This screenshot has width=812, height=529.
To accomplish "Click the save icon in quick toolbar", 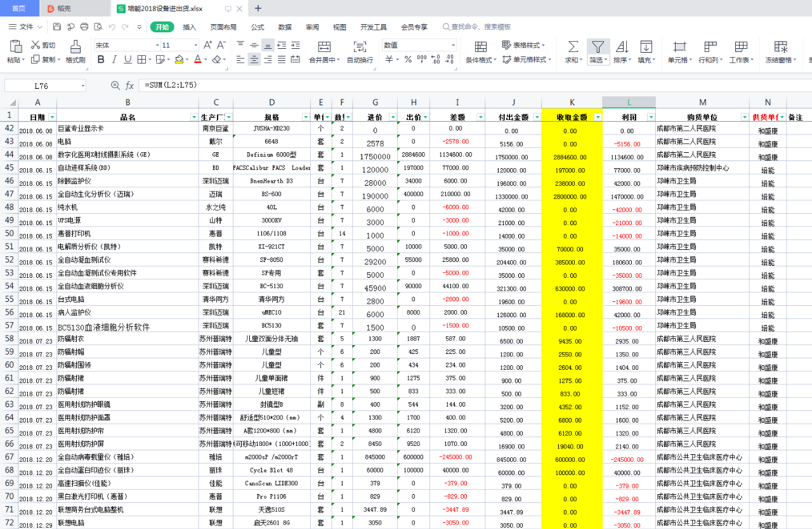I will (57, 27).
